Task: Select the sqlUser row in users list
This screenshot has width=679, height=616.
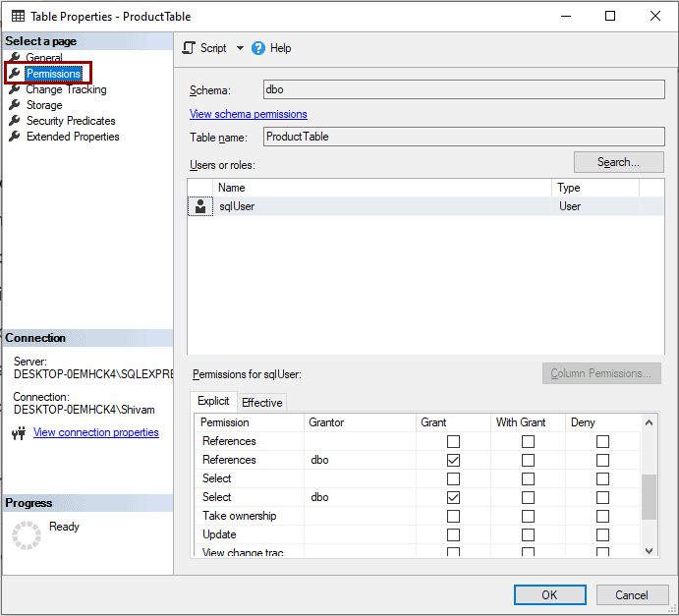Action: coord(425,206)
